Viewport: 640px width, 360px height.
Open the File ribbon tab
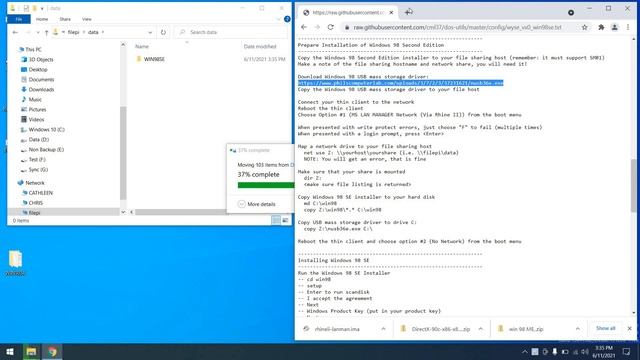click(x=19, y=19)
